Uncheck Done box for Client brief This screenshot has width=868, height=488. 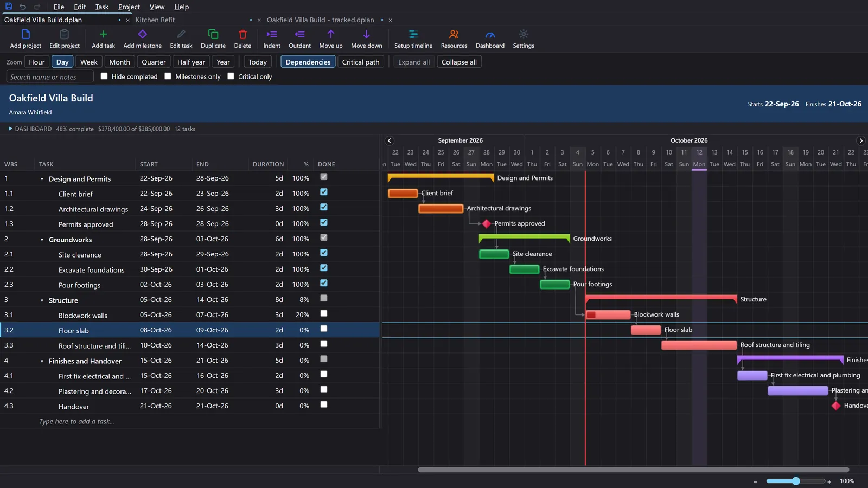tap(324, 192)
